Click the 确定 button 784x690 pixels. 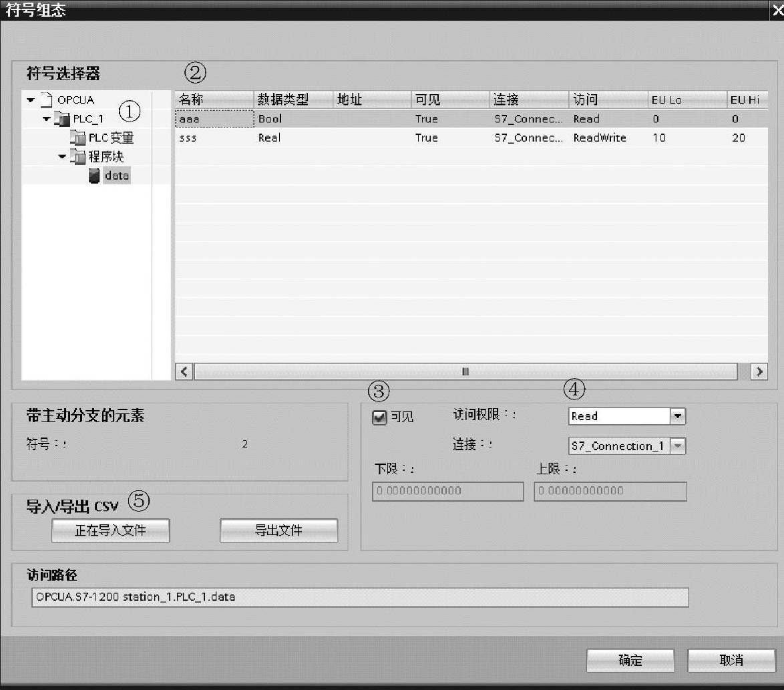click(x=630, y=661)
